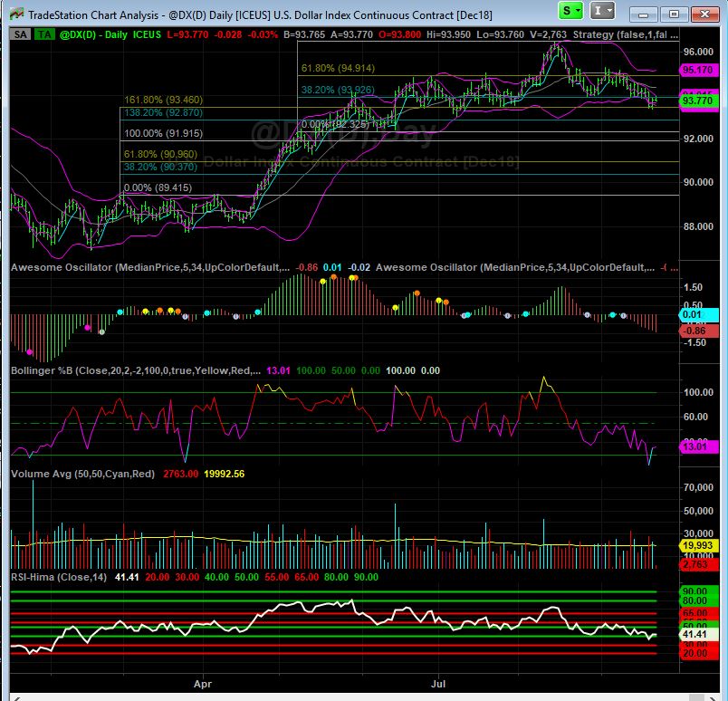728x701 pixels.
Task: Toggle the SA strategy automation indicator
Action: pos(20,33)
